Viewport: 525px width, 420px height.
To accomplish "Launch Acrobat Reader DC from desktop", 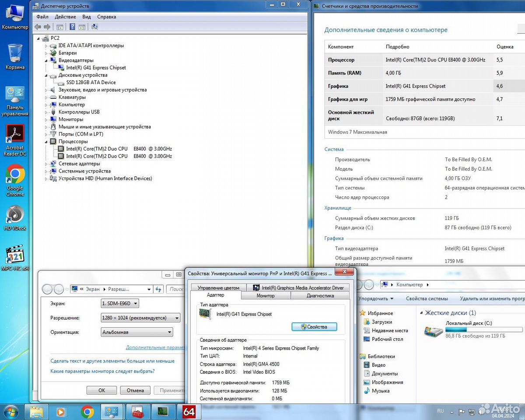I will pyautogui.click(x=15, y=141).
